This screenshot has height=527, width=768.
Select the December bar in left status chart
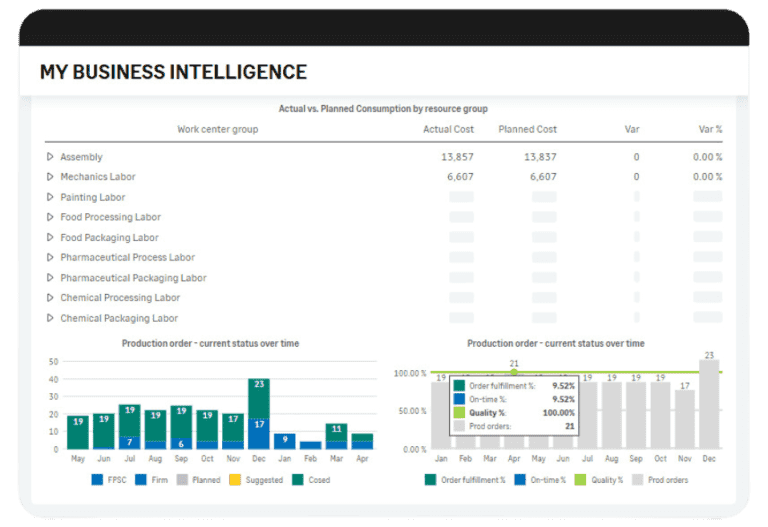tap(259, 414)
